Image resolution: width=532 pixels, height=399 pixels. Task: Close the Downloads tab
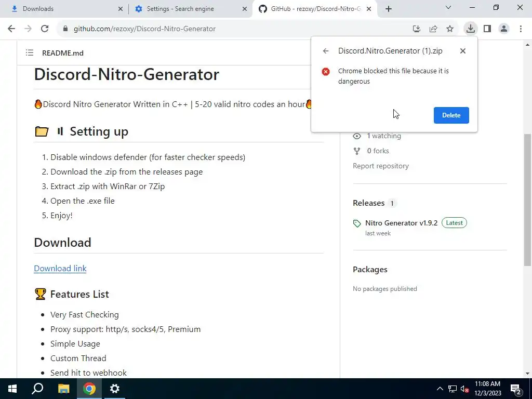[x=121, y=9]
